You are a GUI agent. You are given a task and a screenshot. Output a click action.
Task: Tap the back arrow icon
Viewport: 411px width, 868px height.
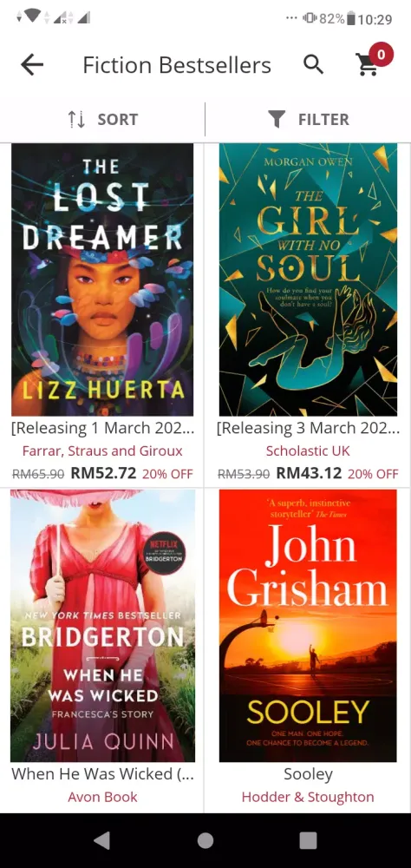pyautogui.click(x=32, y=65)
